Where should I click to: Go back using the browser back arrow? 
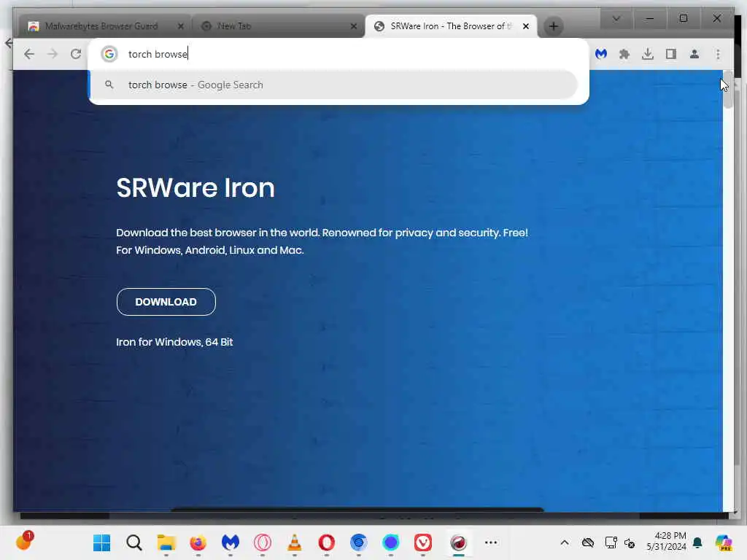click(x=29, y=54)
